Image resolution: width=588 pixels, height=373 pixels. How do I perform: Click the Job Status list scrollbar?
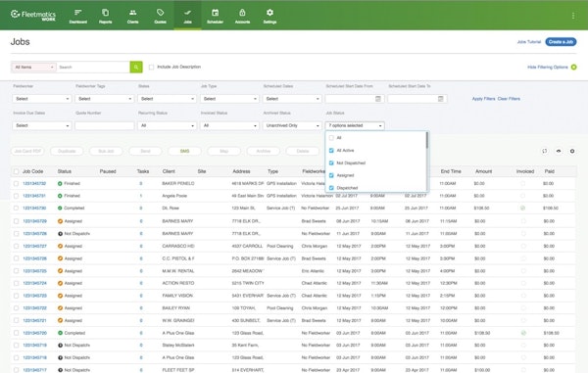pos(426,140)
